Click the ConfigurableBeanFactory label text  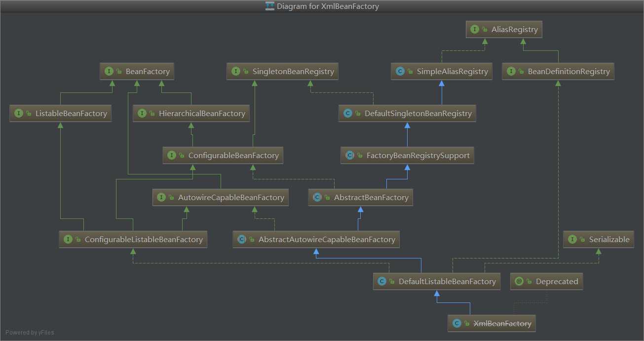click(x=233, y=156)
